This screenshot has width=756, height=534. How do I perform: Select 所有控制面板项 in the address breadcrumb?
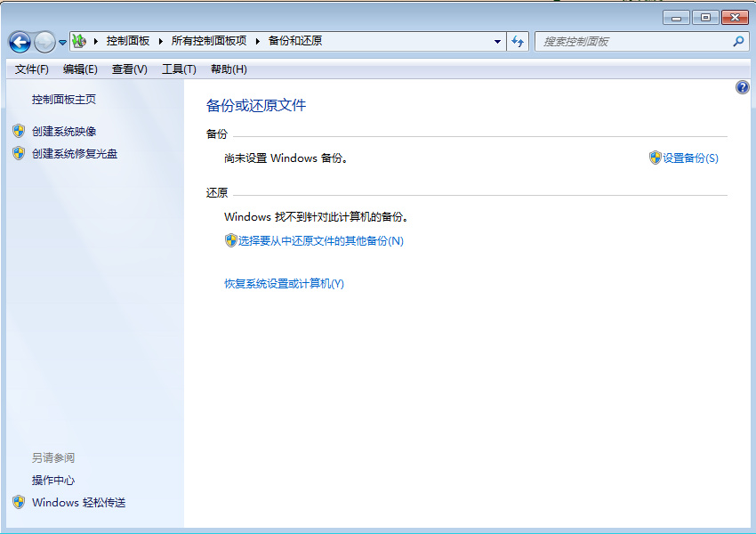[209, 41]
